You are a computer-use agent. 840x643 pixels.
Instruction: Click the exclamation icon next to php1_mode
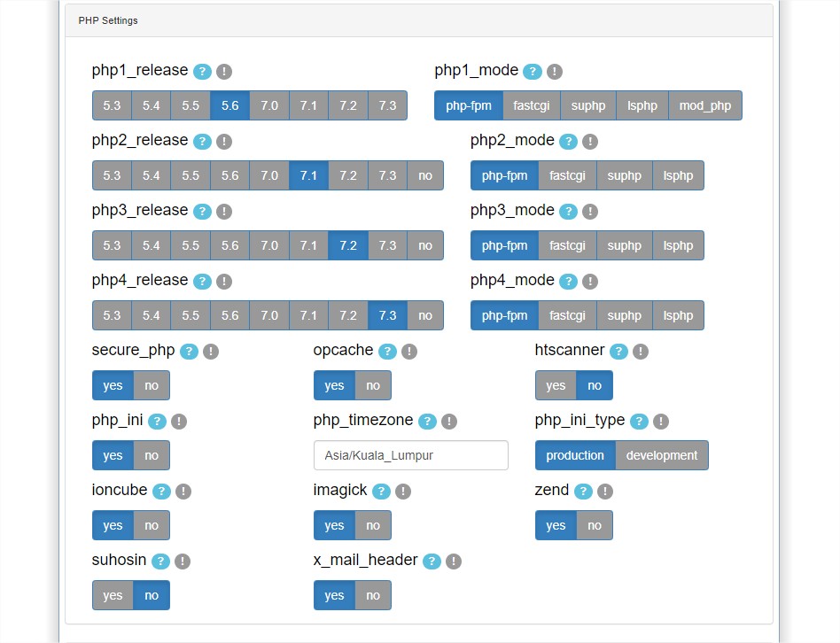click(x=555, y=71)
